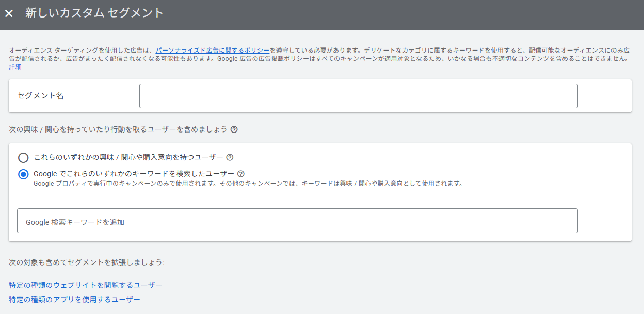Click help icon next to Google keyword search option

(240, 174)
